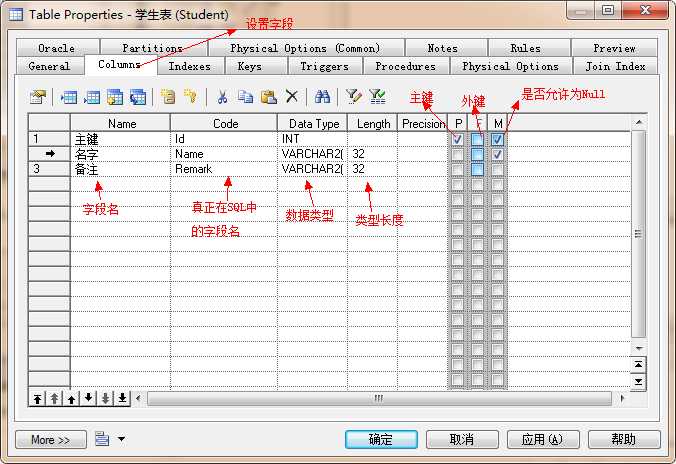Image resolution: width=676 pixels, height=464 pixels.
Task: Switch to the Join Index tab
Action: (x=615, y=66)
